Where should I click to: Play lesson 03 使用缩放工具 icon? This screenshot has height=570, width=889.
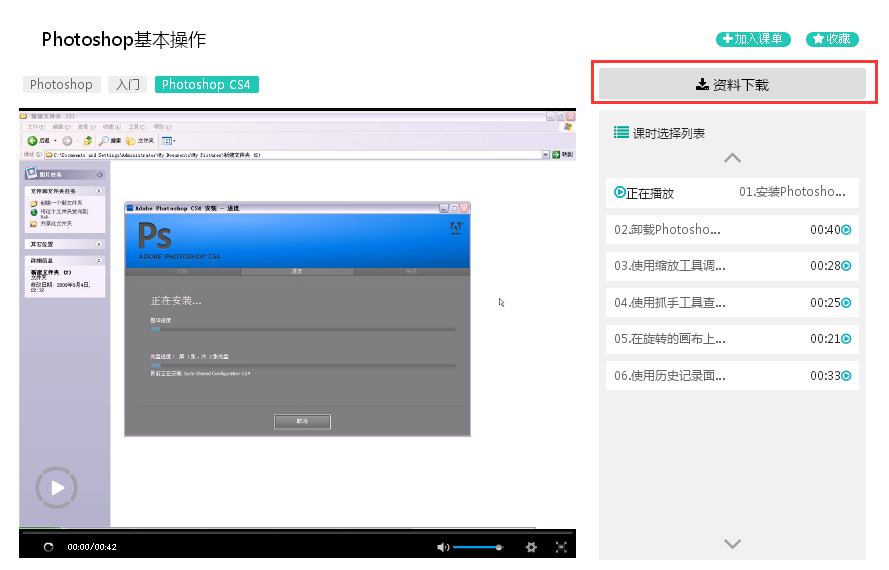pyautogui.click(x=846, y=266)
